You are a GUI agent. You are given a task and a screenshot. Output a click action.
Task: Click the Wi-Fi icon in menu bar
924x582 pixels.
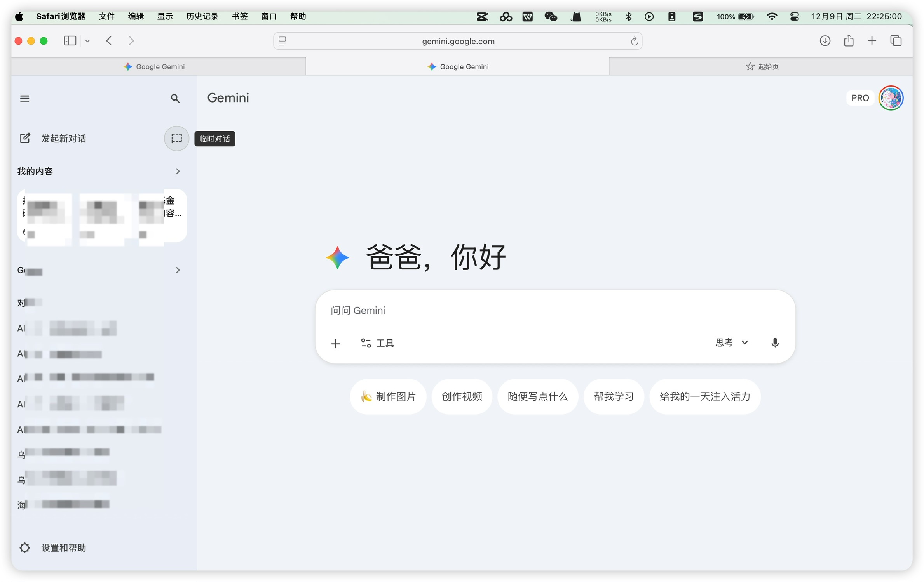click(x=772, y=16)
